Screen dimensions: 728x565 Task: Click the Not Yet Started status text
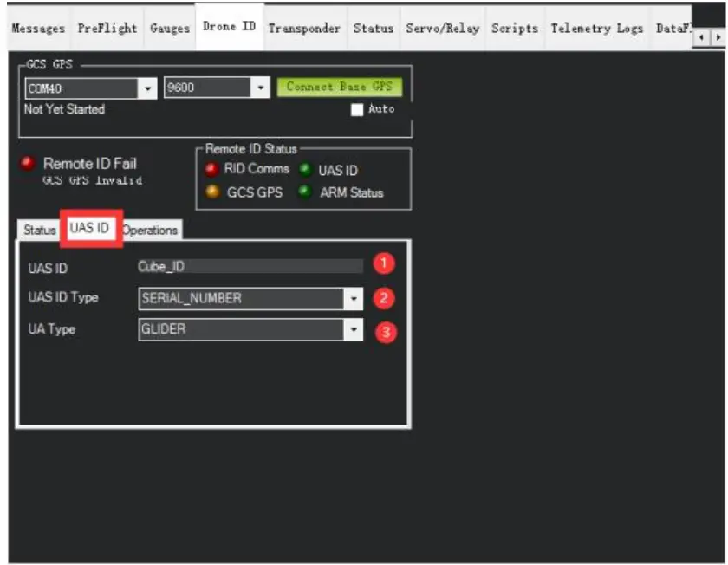coord(64,109)
